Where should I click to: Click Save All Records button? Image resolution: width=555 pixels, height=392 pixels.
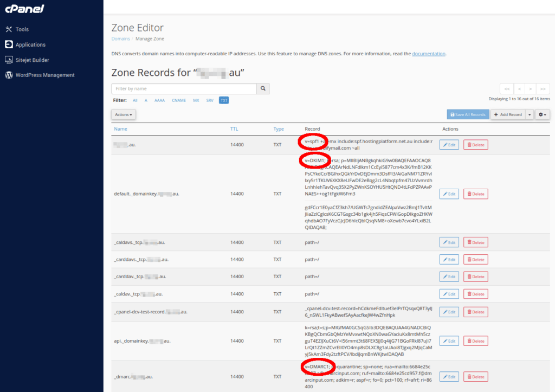(x=468, y=114)
